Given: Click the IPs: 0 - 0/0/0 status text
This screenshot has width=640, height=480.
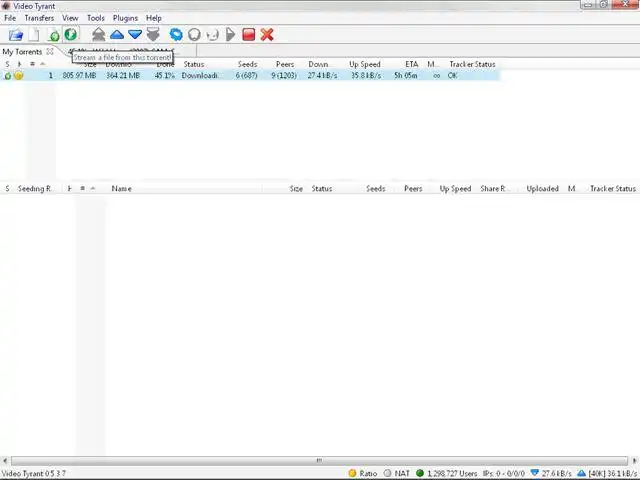Looking at the screenshot, I should (x=503, y=473).
